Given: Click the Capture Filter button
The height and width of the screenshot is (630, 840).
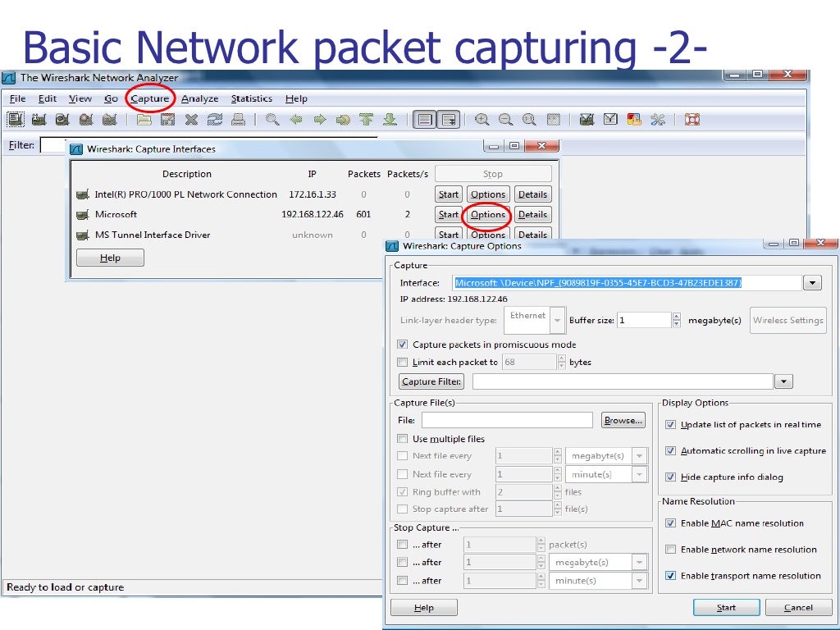Looking at the screenshot, I should click(431, 381).
